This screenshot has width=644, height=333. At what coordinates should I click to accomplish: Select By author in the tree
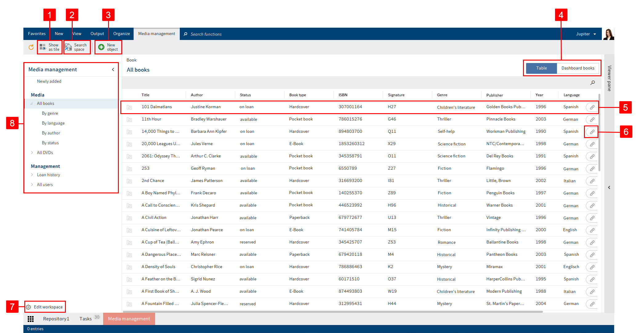point(51,133)
